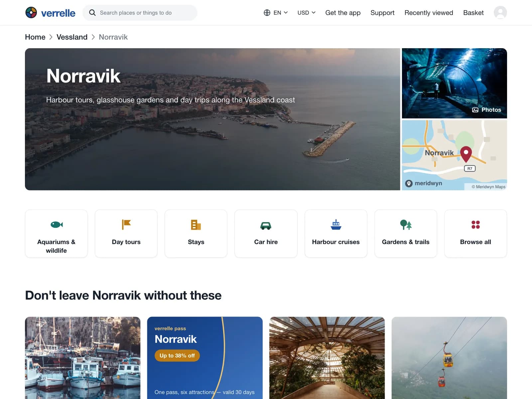This screenshot has width=532, height=399.
Task: Click the meridwyn map logo
Action: [x=424, y=183]
